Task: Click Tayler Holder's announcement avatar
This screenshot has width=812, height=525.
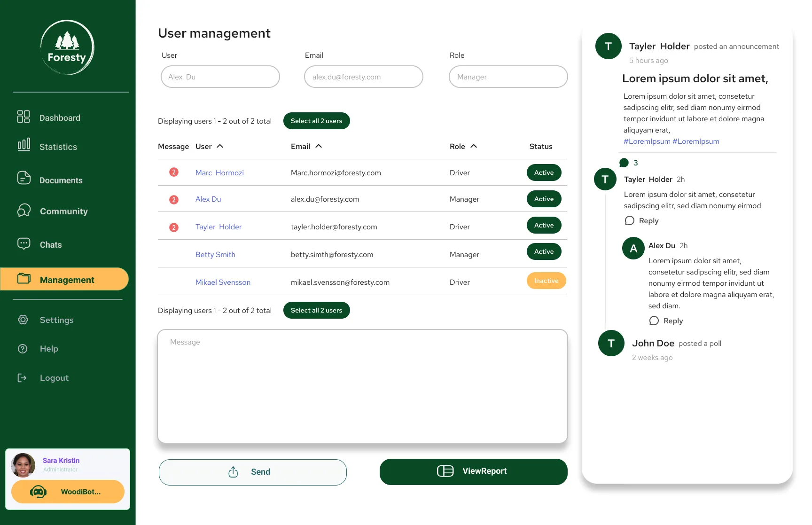Action: [x=609, y=46]
